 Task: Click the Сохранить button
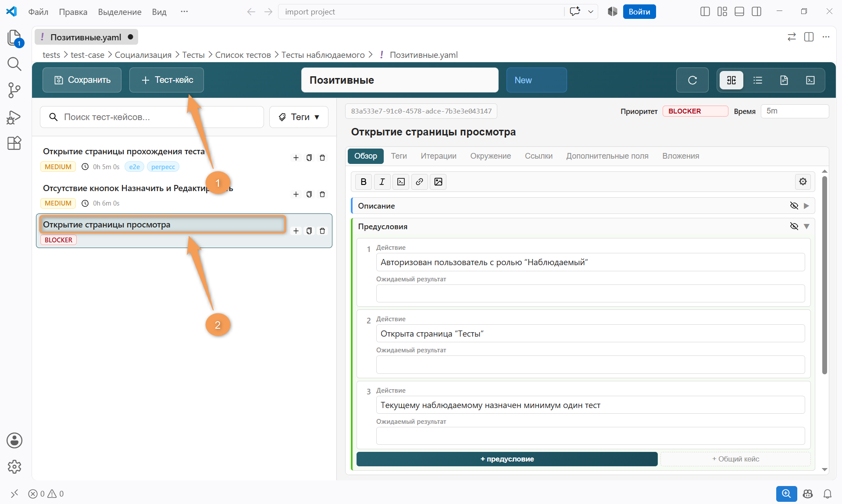tap(82, 80)
